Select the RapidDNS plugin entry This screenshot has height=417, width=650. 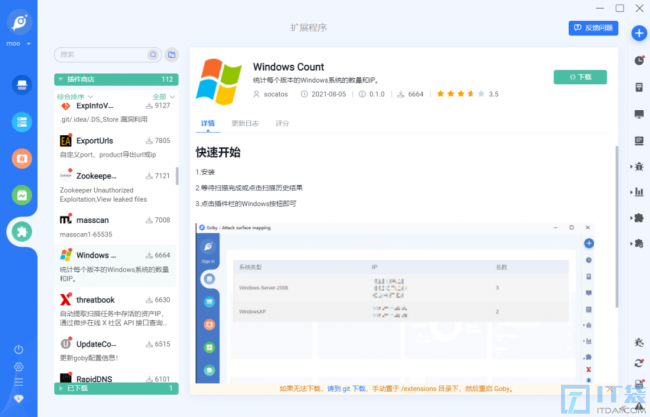(x=115, y=378)
